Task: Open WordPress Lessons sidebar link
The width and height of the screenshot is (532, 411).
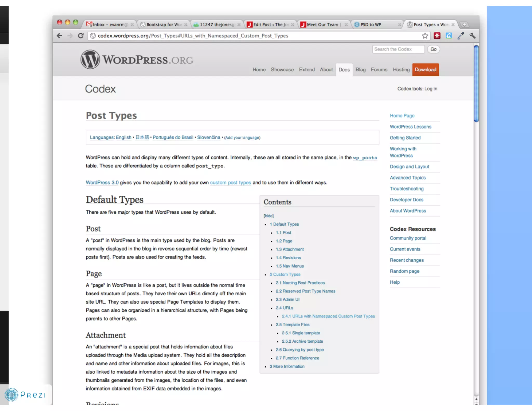Action: [410, 127]
